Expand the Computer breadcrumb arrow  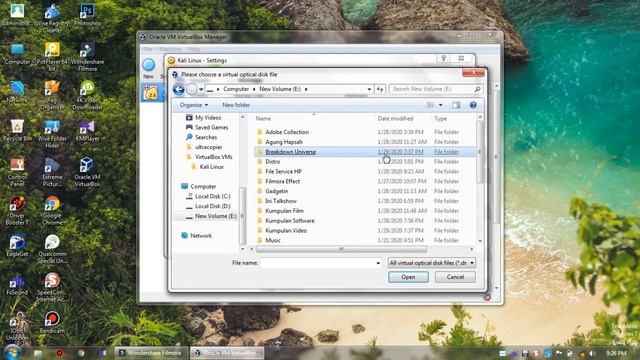point(253,89)
